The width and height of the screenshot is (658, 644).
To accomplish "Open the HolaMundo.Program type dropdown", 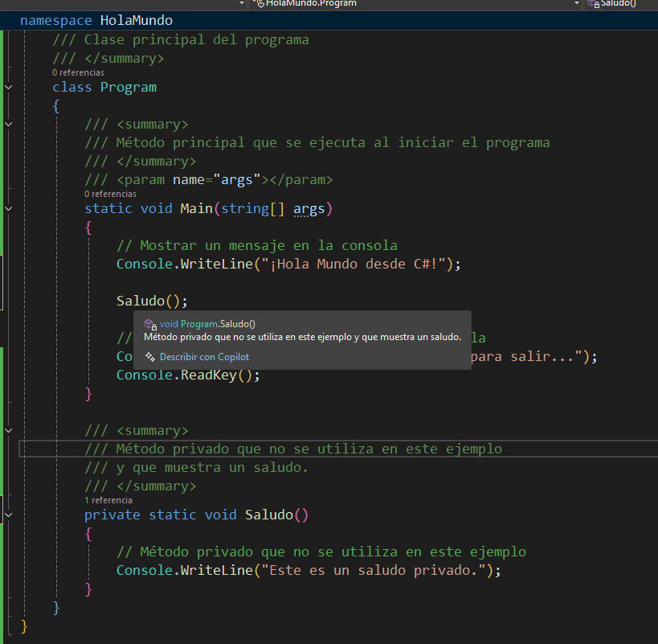I will [x=577, y=3].
